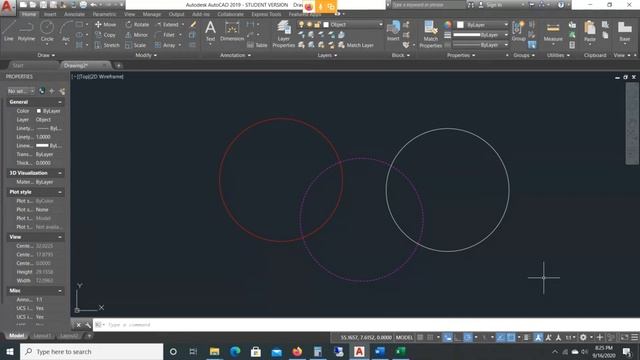The height and width of the screenshot is (360, 640).
Task: Toggle snap mode in status bar
Action: pos(430,337)
